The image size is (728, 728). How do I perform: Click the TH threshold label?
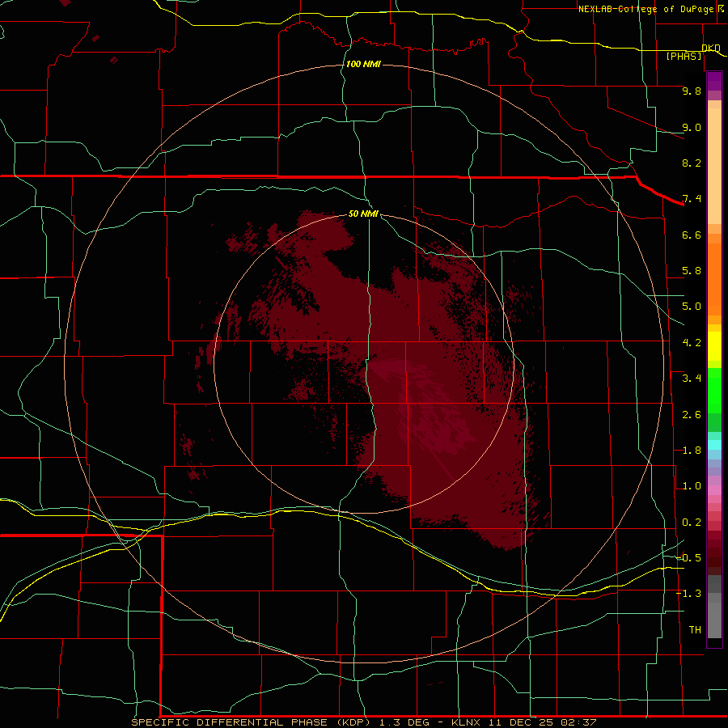coord(695,630)
